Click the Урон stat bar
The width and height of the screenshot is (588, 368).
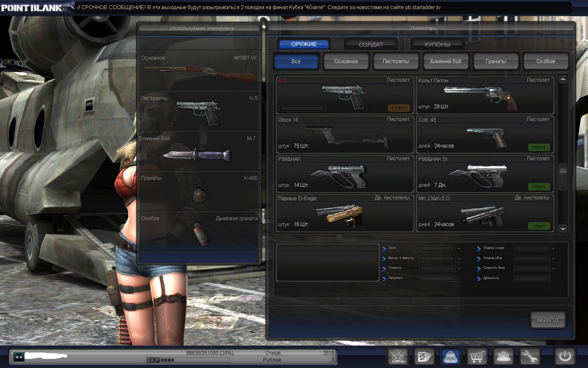(x=437, y=248)
